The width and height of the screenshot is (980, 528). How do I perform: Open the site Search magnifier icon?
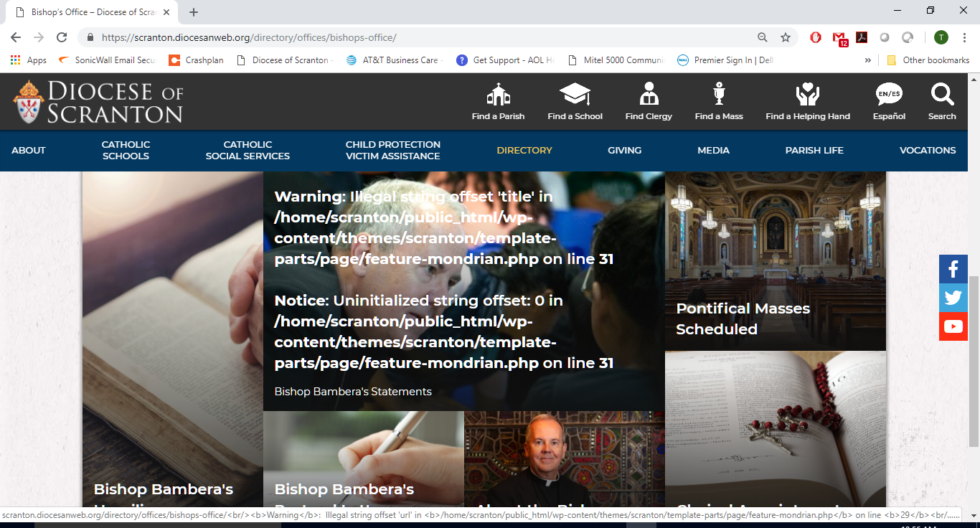click(x=941, y=95)
